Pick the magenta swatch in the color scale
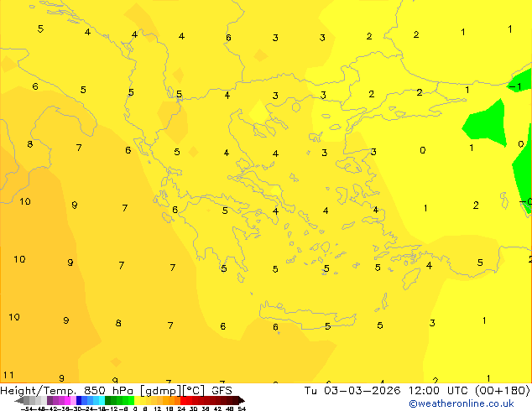Image resolution: width=532 pixels, height=411 pixels. pyautogui.click(x=67, y=400)
